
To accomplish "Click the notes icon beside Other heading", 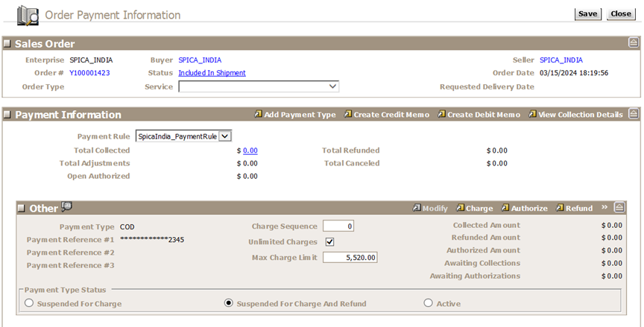I will pos(67,207).
